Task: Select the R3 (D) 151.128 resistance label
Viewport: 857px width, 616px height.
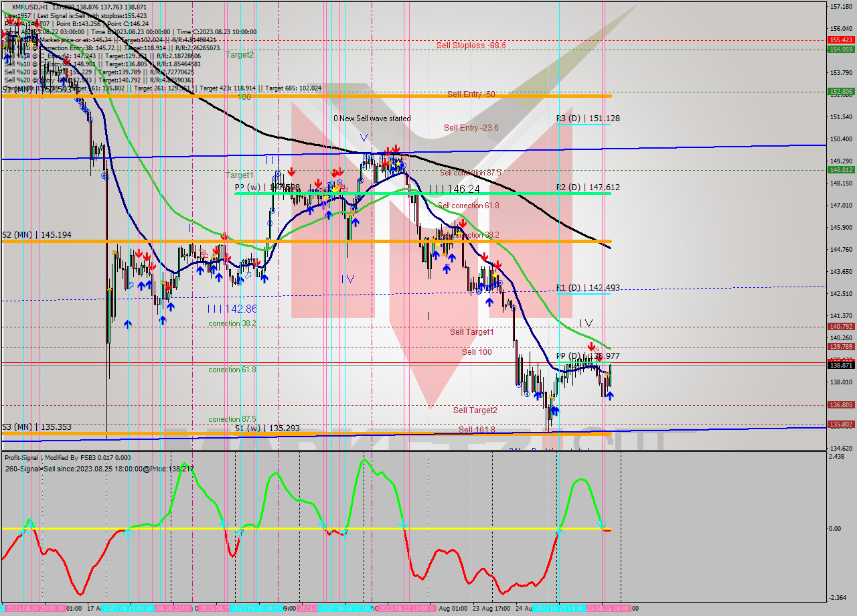Action: [x=587, y=119]
